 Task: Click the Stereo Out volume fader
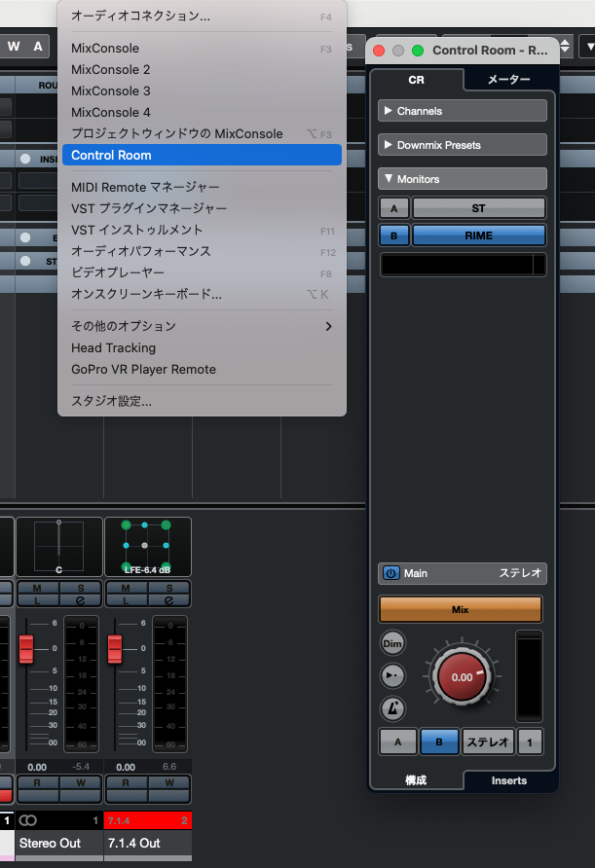coord(26,647)
